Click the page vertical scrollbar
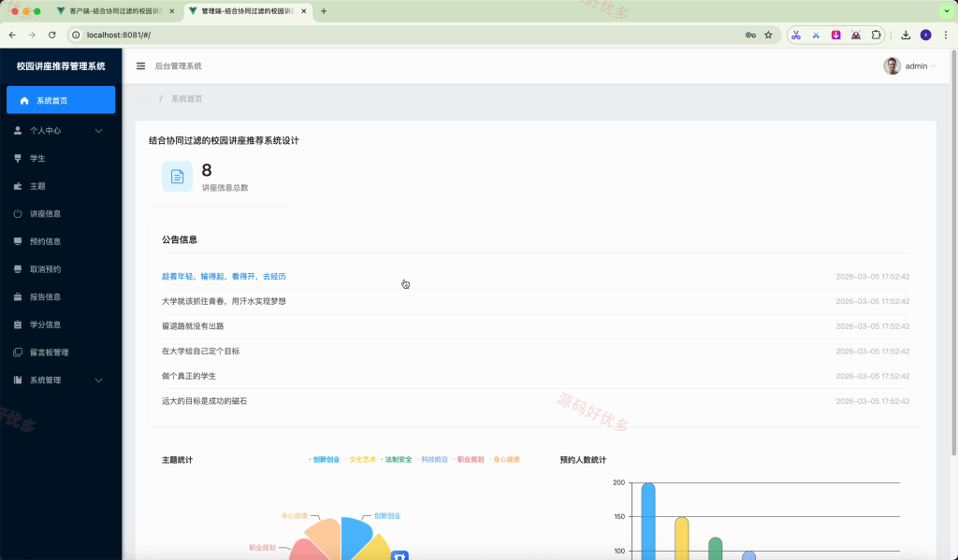The image size is (958, 560). pos(954,253)
